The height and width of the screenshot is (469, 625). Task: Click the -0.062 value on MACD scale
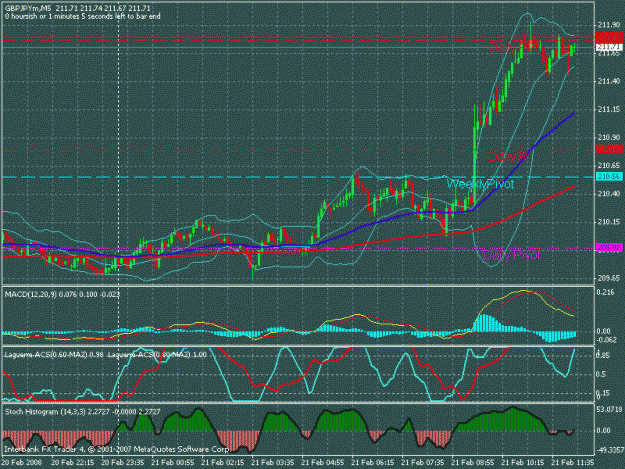point(606,340)
